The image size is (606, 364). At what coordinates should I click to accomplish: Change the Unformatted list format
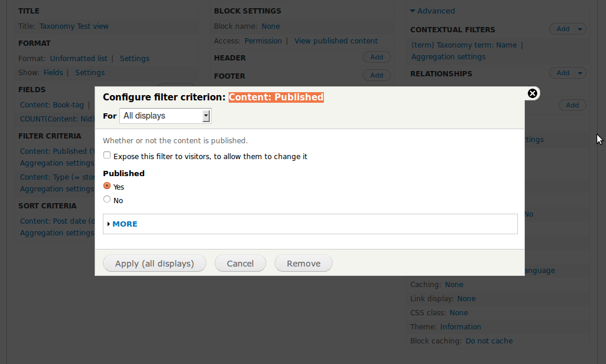pyautogui.click(x=79, y=58)
